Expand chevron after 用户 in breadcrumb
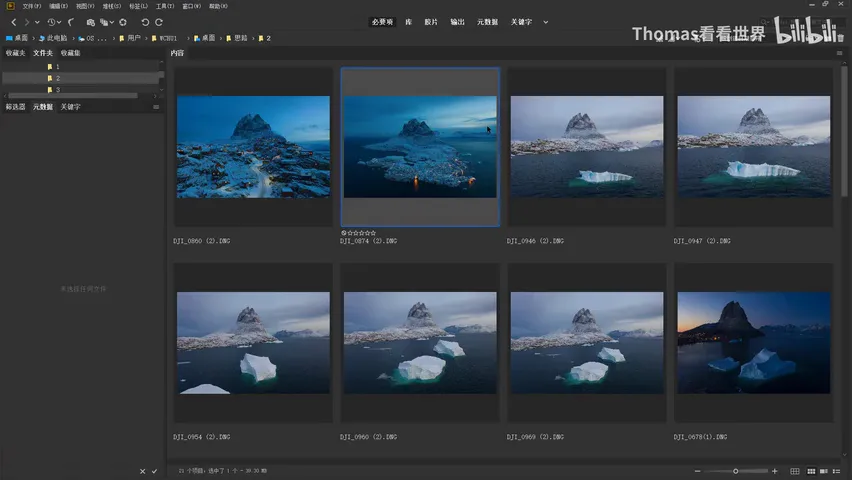Viewport: 852px width, 480px height. (146, 38)
